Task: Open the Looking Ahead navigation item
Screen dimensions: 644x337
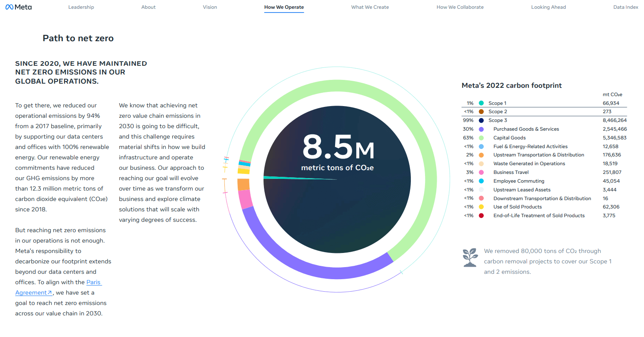Action: pos(548,7)
